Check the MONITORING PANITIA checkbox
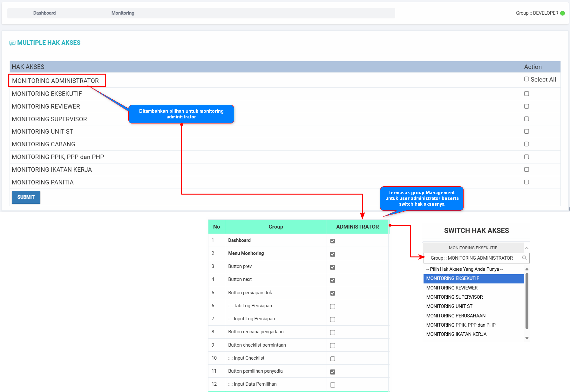The height and width of the screenshot is (392, 570). 526,182
